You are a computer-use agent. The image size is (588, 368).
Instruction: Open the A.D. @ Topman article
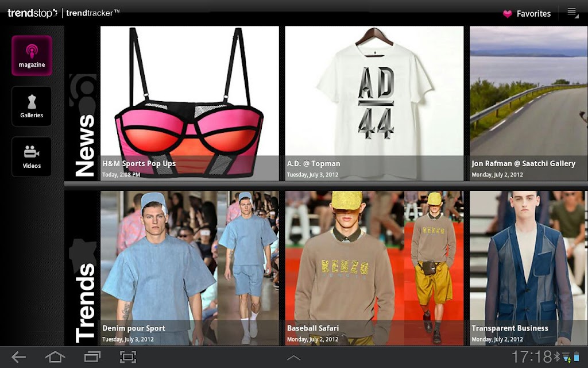(x=374, y=103)
